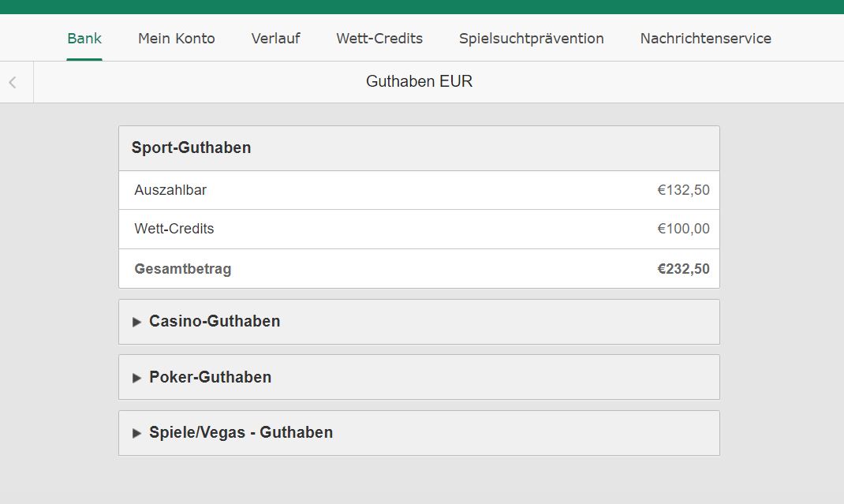844x504 pixels.
Task: Switch to the Mein Konto tab
Action: (177, 38)
